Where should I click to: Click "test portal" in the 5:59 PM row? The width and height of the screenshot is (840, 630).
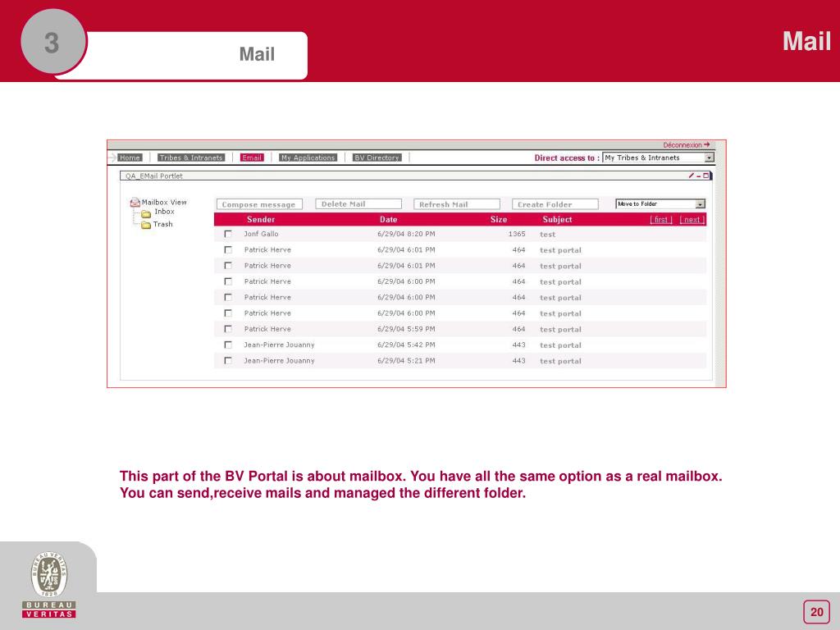point(560,330)
